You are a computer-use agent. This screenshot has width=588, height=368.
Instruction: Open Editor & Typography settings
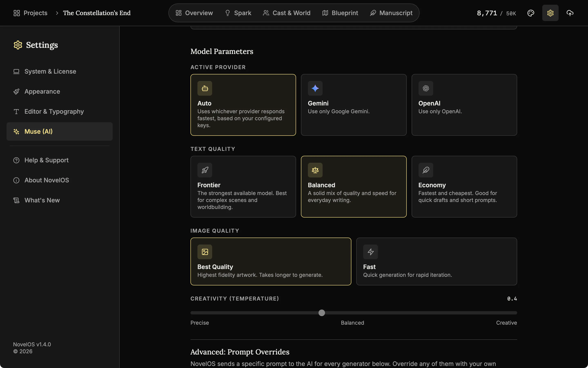coord(60,111)
